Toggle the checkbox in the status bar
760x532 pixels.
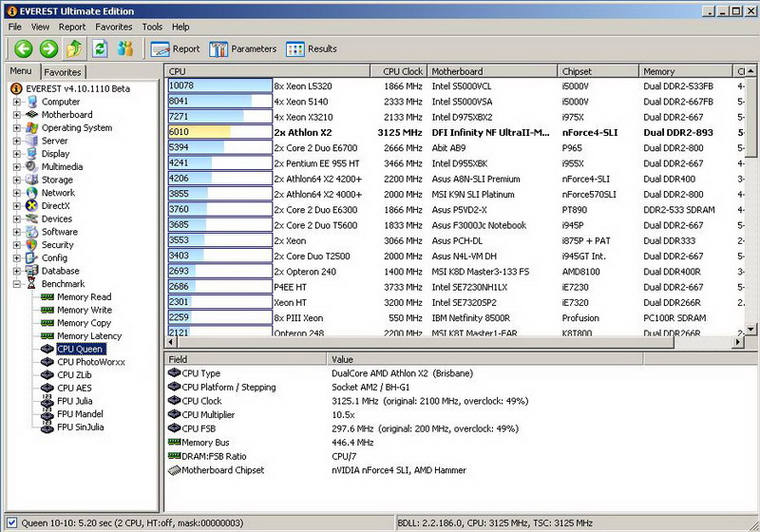[x=11, y=522]
